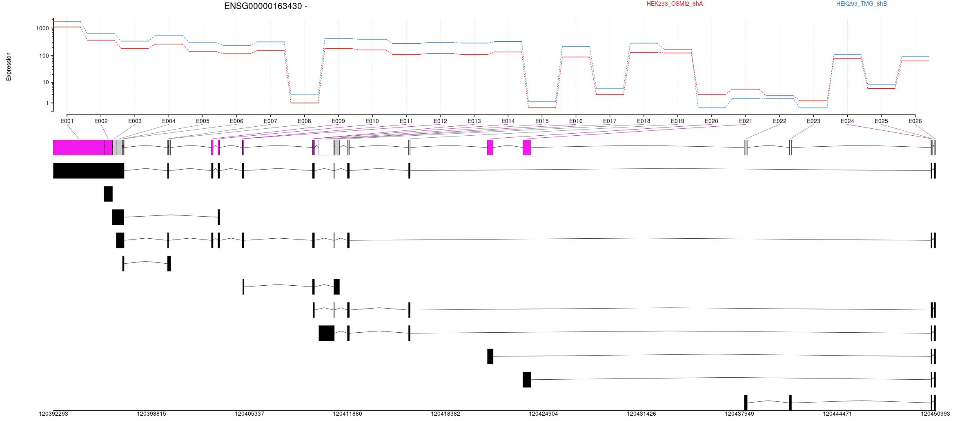Click genomic coordinate 120418382

tap(445, 414)
